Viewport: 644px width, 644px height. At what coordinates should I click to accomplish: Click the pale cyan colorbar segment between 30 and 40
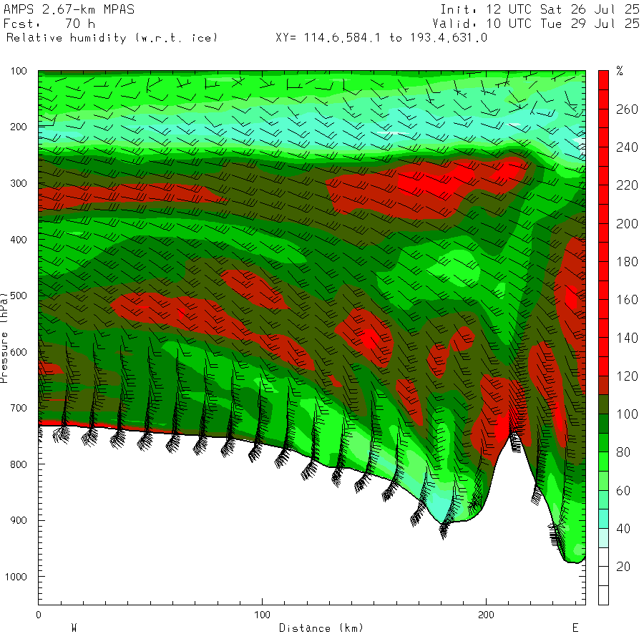[603, 538]
